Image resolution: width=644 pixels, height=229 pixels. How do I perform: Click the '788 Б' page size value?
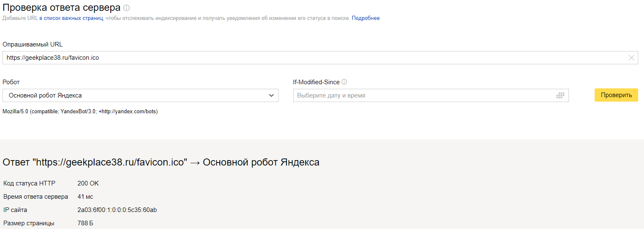(85, 223)
